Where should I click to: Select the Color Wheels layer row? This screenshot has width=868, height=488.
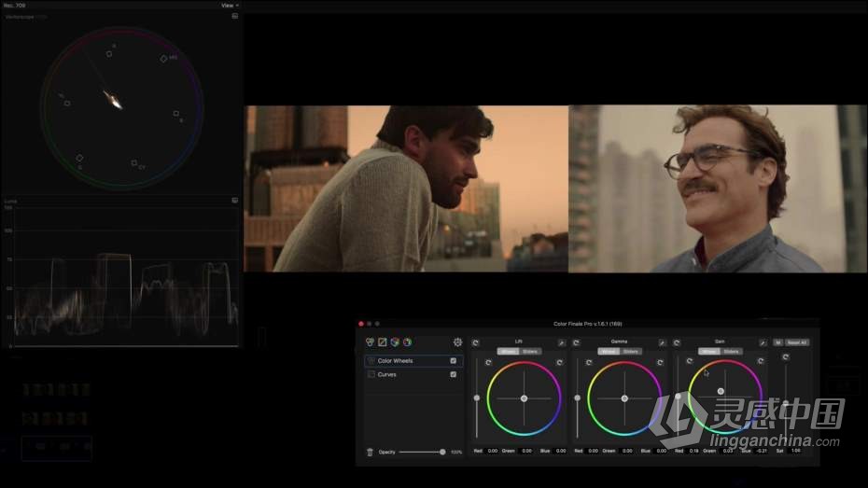[413, 361]
